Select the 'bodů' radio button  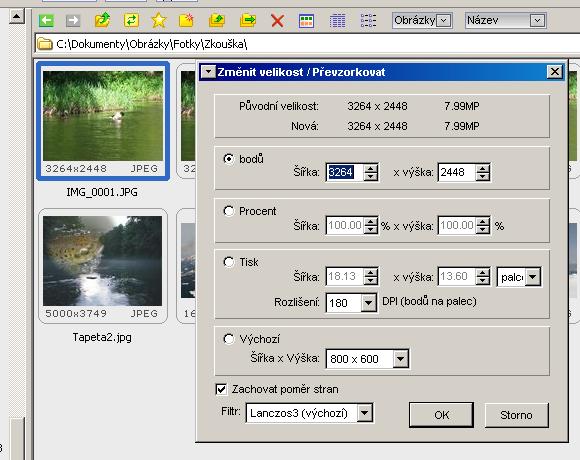tap(229, 159)
